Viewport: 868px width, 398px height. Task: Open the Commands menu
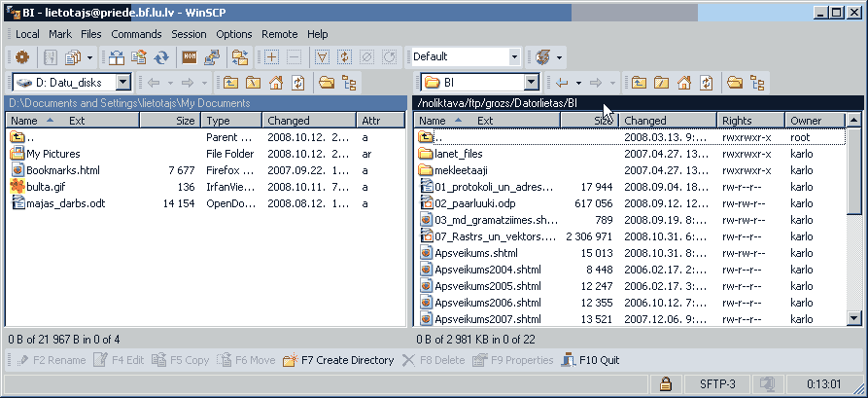click(136, 34)
